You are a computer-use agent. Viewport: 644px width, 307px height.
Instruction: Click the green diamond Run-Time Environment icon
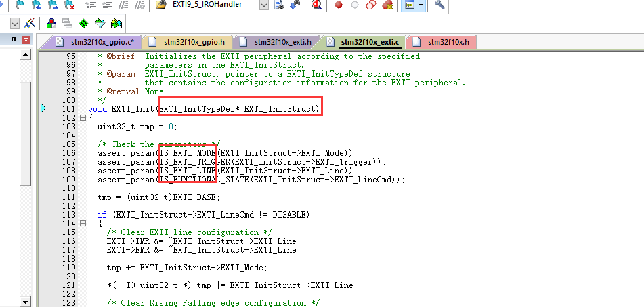click(x=83, y=23)
